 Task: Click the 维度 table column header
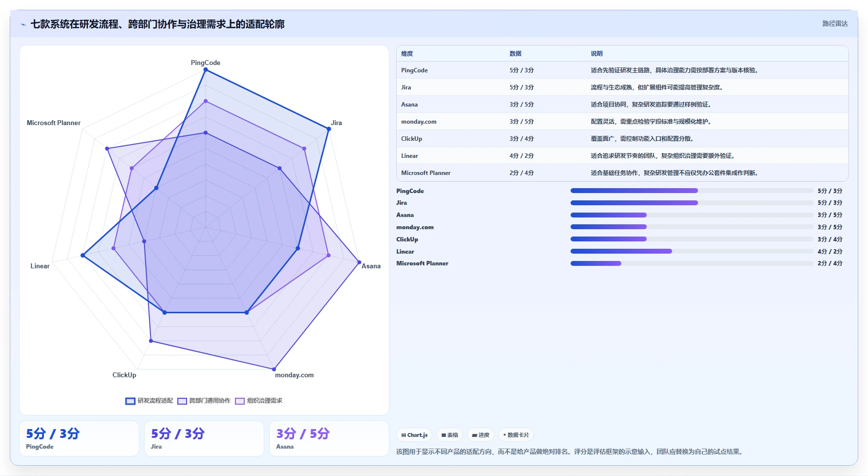(x=407, y=54)
